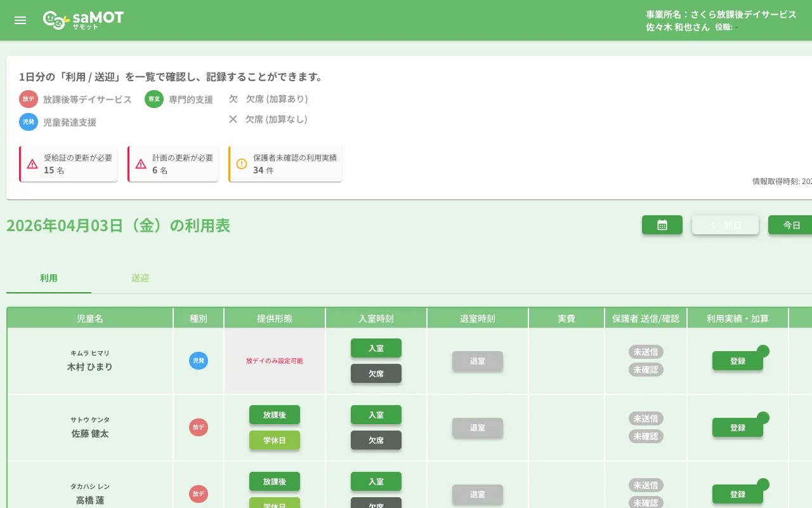Click the 今日 button

pos(790,225)
